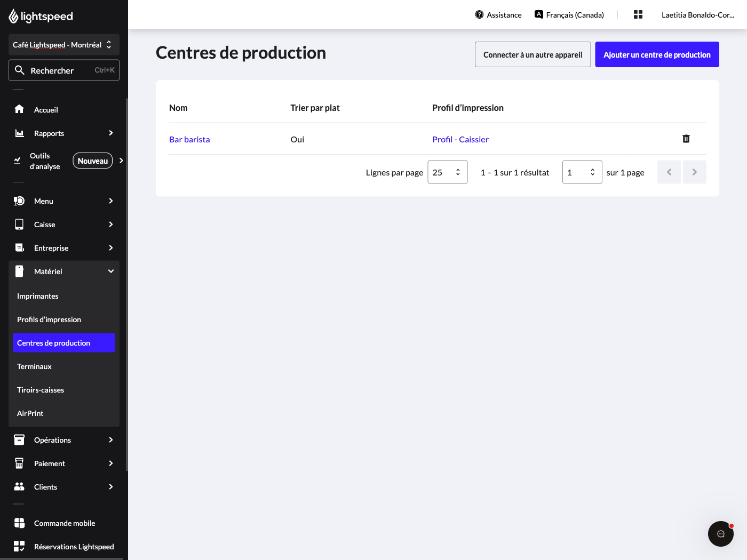The width and height of the screenshot is (747, 560).
Task: Click Ajouter un centre de production
Action: pos(657,54)
